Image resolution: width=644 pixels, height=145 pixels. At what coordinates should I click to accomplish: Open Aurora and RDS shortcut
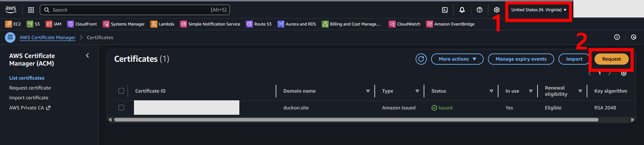pos(297,24)
